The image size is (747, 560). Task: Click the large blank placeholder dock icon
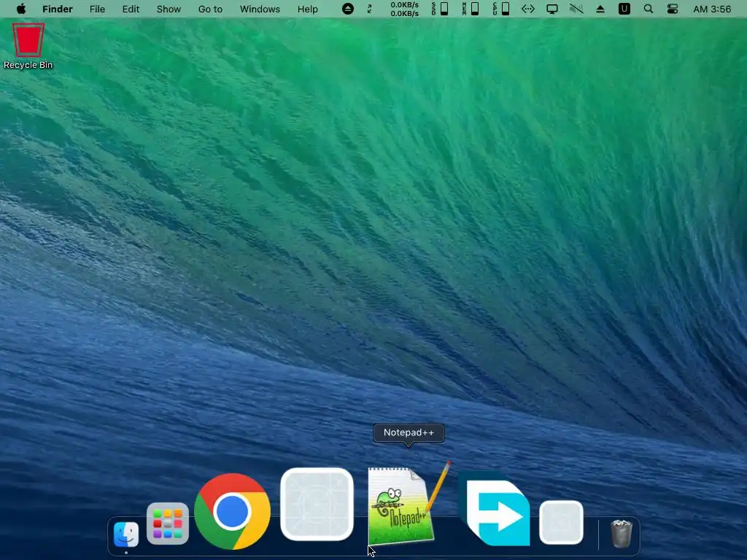tap(317, 505)
